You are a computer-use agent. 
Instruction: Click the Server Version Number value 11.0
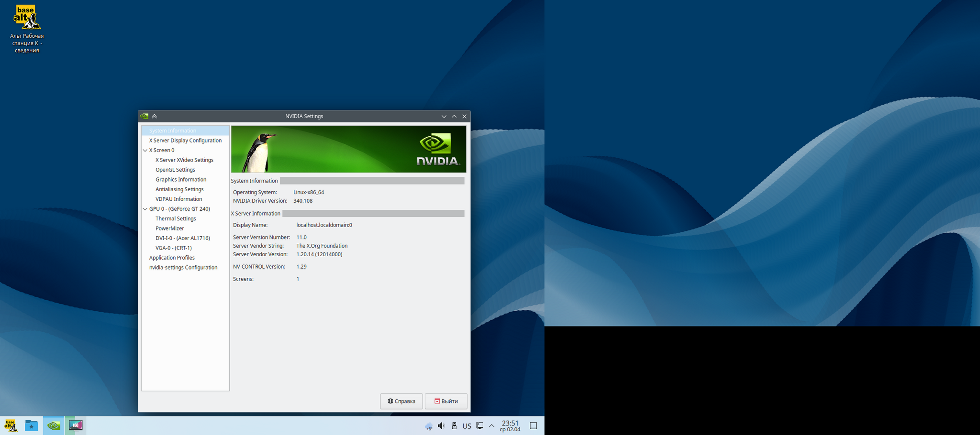(301, 237)
